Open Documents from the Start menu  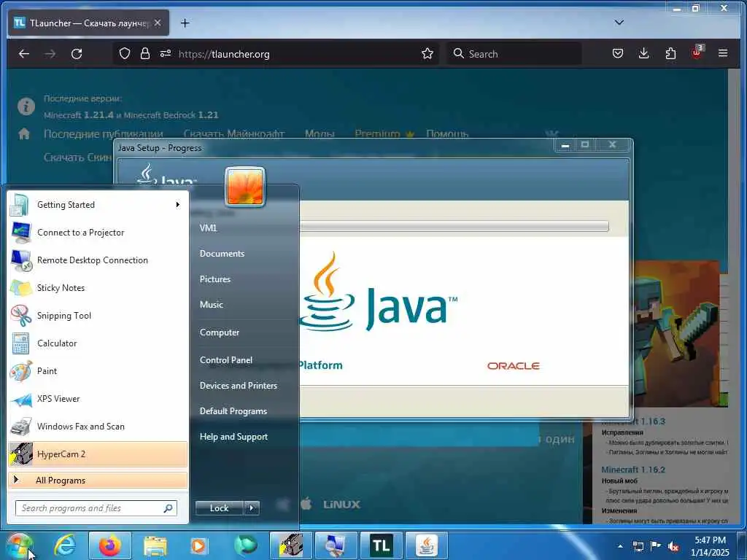(x=222, y=254)
